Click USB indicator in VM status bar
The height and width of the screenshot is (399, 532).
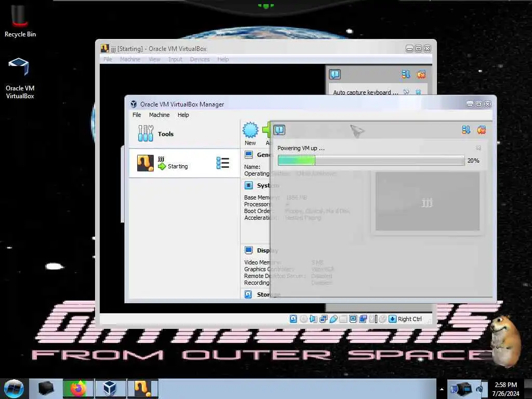pos(333,319)
